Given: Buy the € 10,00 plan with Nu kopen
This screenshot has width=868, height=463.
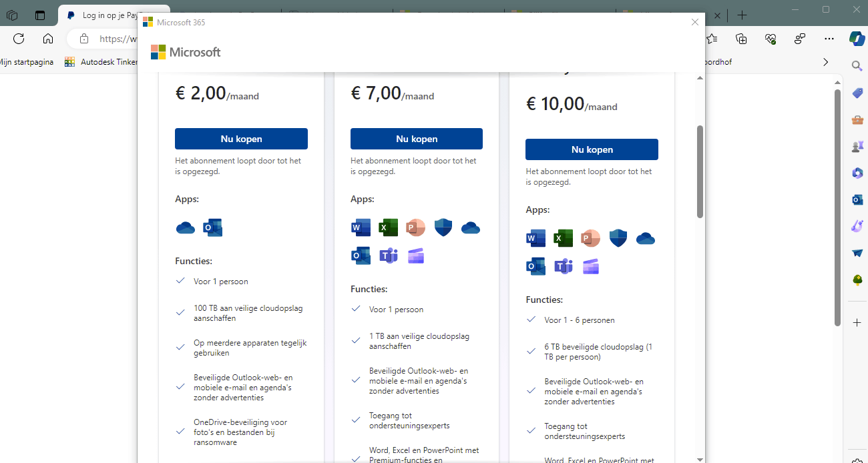Looking at the screenshot, I should pyautogui.click(x=592, y=149).
